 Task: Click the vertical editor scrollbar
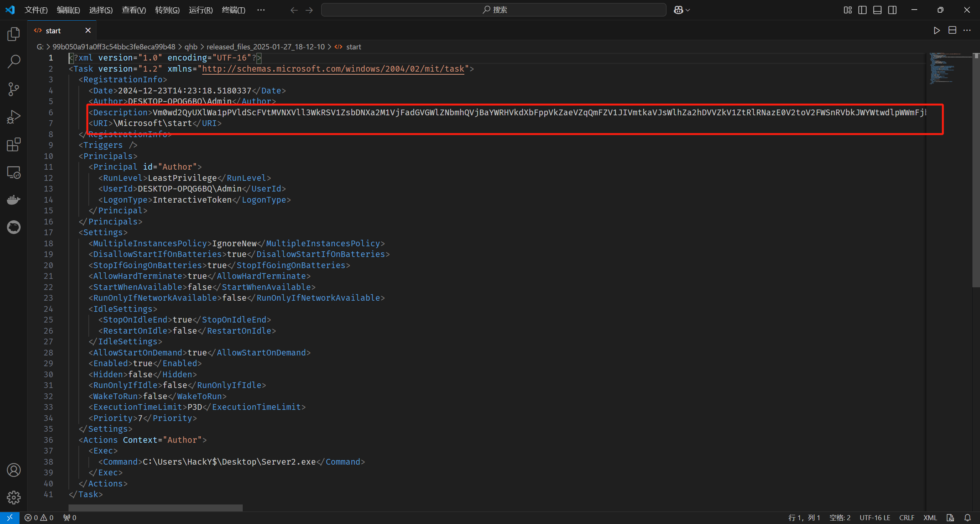point(976,170)
